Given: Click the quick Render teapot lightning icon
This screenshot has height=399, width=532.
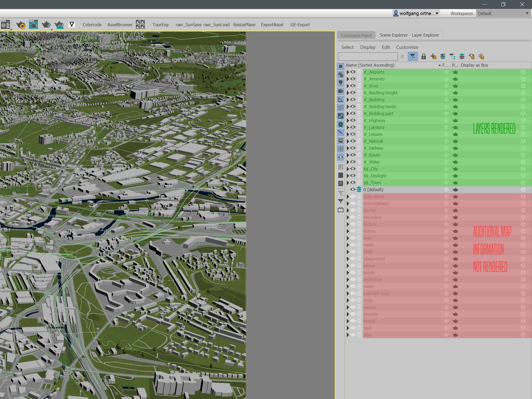Looking at the screenshot, I should (x=46, y=25).
